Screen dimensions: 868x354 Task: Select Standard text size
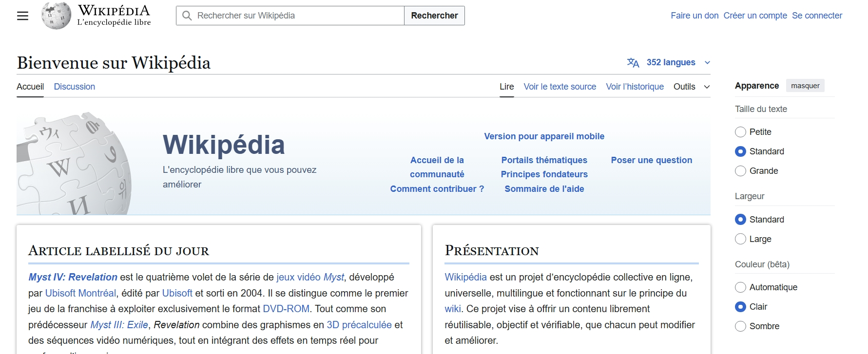(740, 151)
